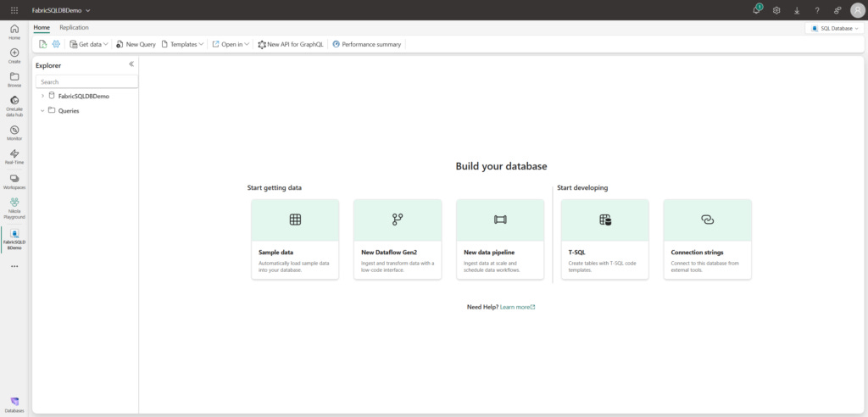Viewport: 868px width, 417px height.
Task: Click the refresh icon in toolbar
Action: coord(42,44)
